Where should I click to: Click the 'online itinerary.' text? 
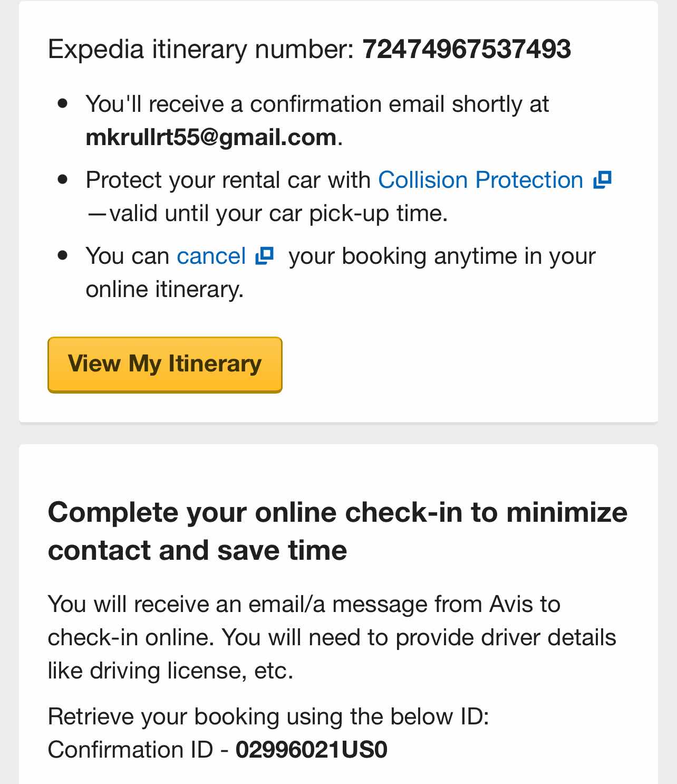[165, 290]
